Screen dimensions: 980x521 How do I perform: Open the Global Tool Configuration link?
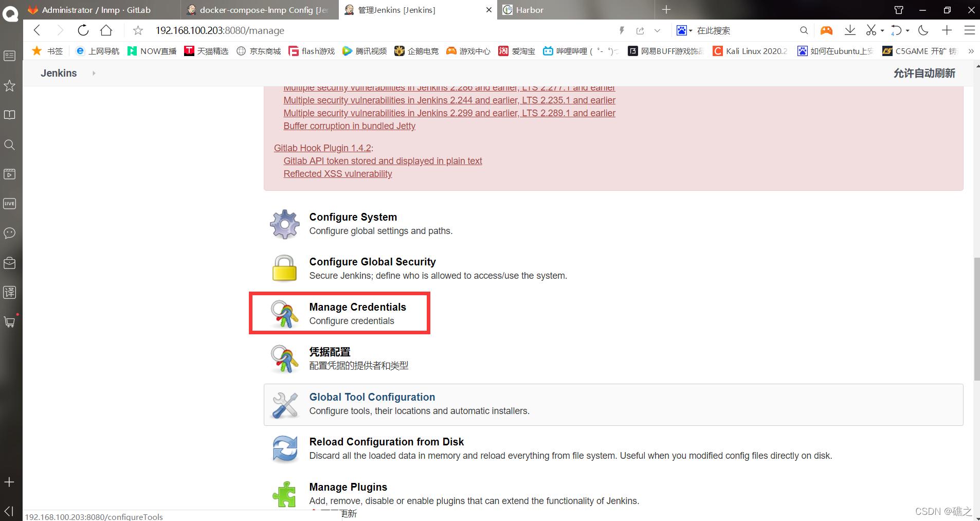pyautogui.click(x=372, y=397)
